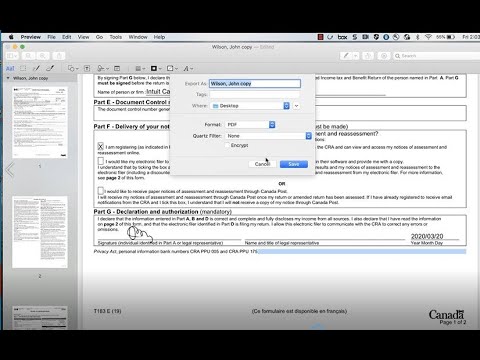Screen dimensions: 480x360
Task: Open the Help menu
Action: (159, 37)
